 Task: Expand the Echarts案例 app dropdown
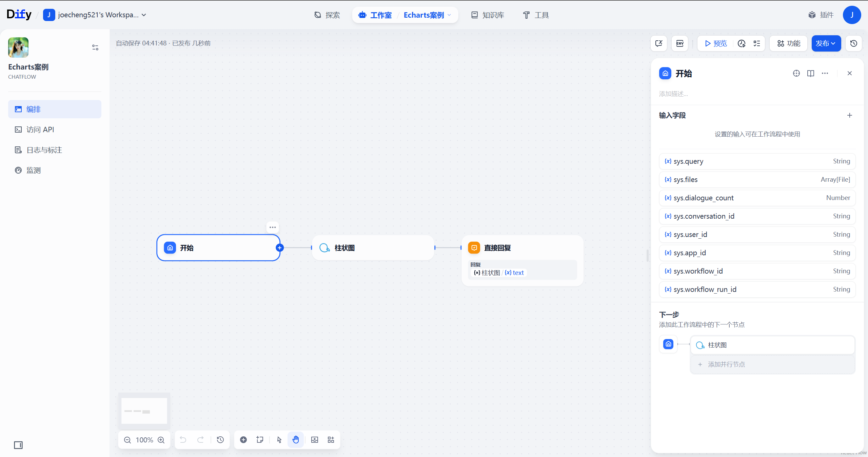pyautogui.click(x=450, y=15)
